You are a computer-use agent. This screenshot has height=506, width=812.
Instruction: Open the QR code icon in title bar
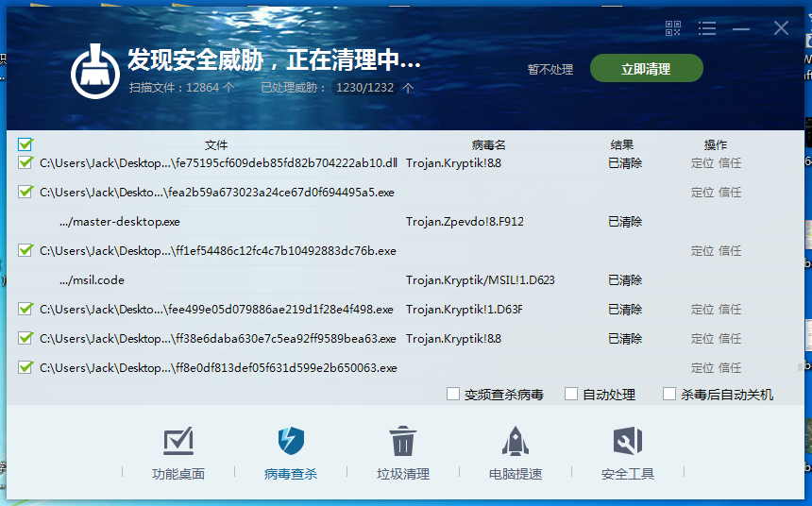click(672, 28)
